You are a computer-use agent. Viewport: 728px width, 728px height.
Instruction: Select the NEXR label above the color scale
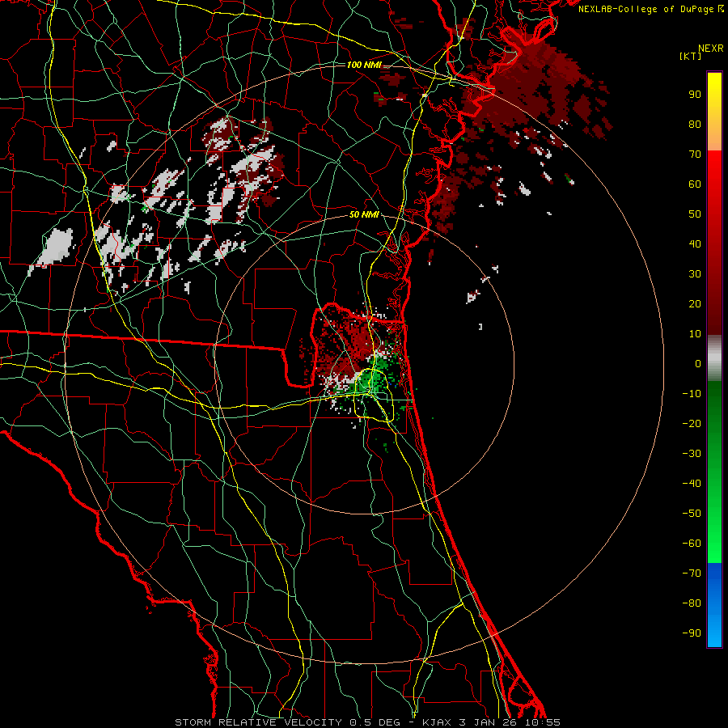coord(710,49)
